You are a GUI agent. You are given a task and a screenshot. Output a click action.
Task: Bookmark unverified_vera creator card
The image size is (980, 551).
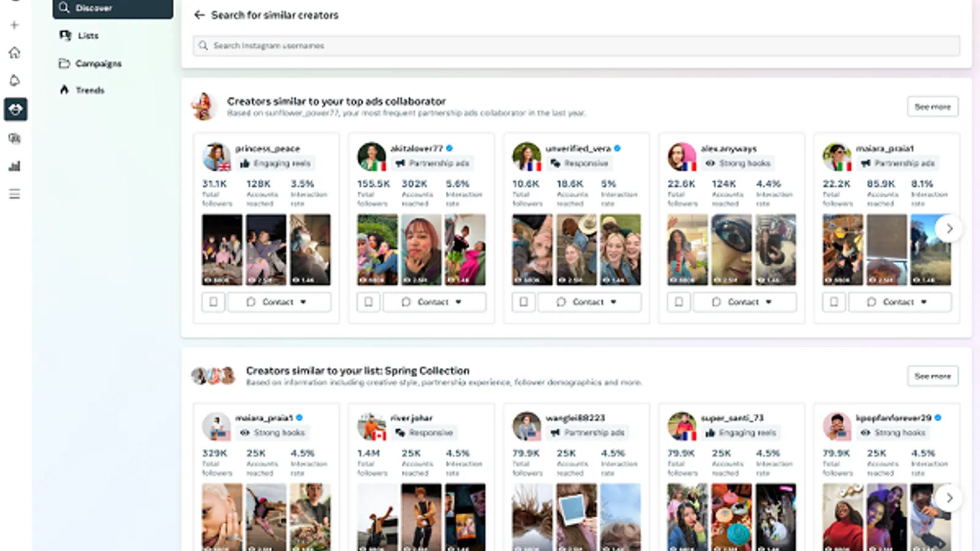pyautogui.click(x=523, y=302)
